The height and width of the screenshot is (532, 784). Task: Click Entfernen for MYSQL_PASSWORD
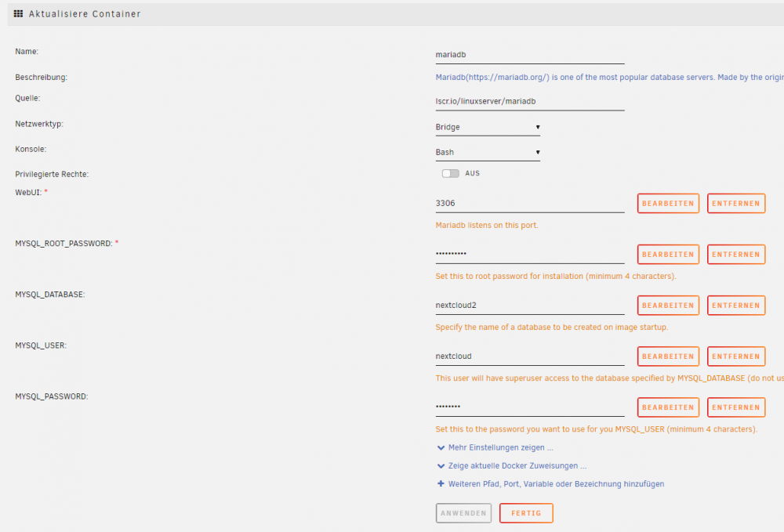tap(736, 407)
